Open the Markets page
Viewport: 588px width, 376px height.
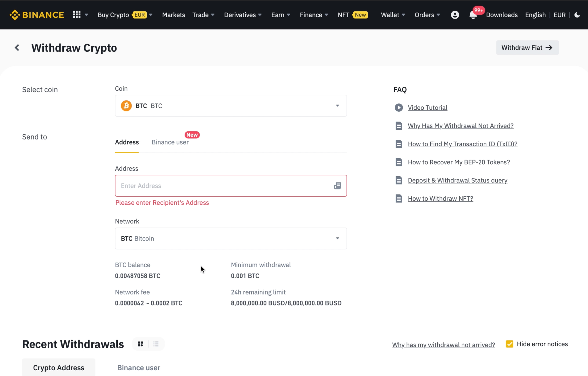173,15
